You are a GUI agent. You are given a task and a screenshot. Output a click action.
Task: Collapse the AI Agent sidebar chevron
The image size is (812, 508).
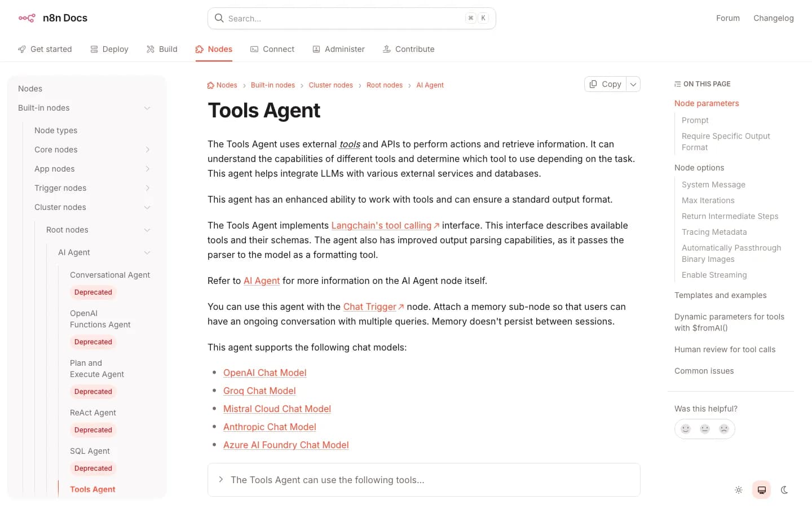147,252
